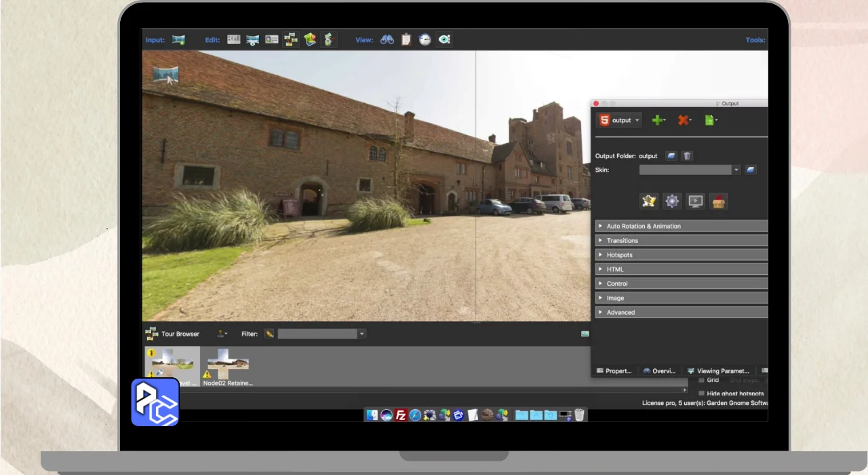Click the green plus add output icon

(657, 120)
